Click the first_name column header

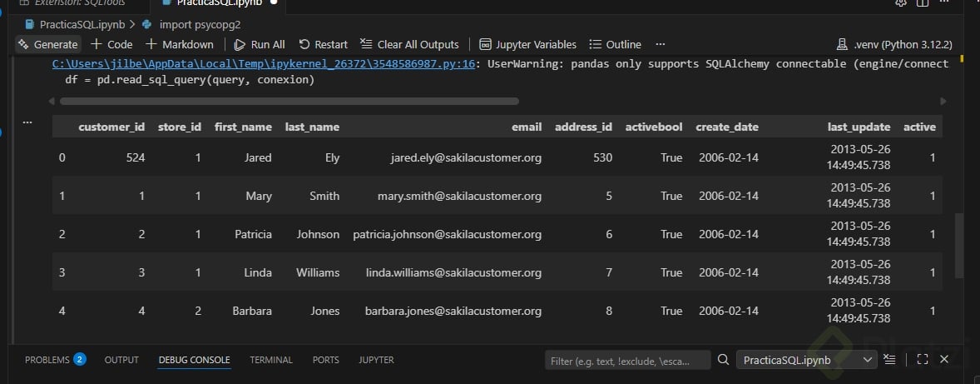click(x=243, y=127)
